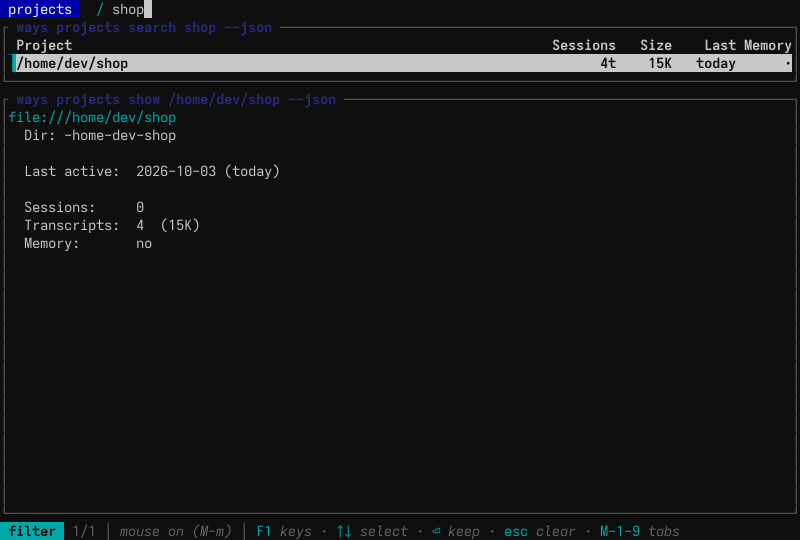Click the return-key keep hint
The width and height of the screenshot is (800, 540).
coord(456,531)
